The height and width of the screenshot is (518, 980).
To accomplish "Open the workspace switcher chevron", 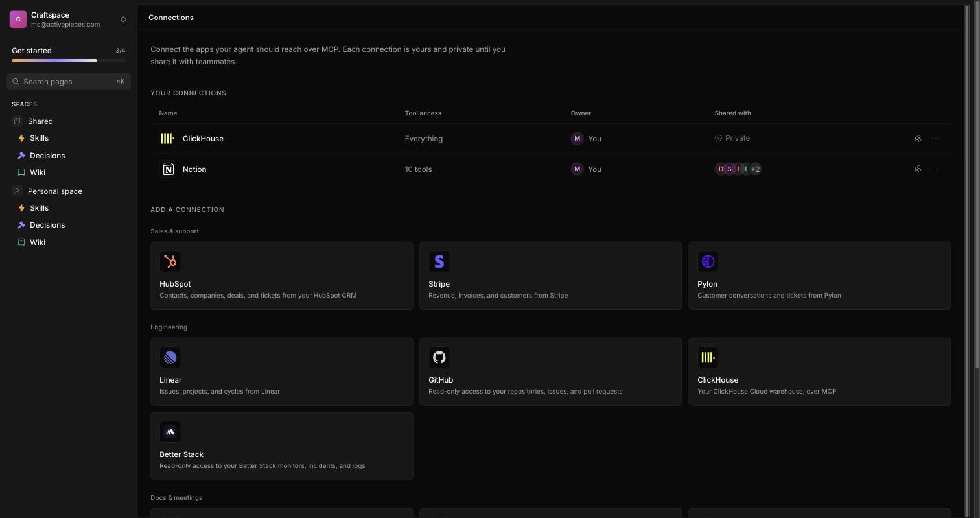I will (x=123, y=19).
